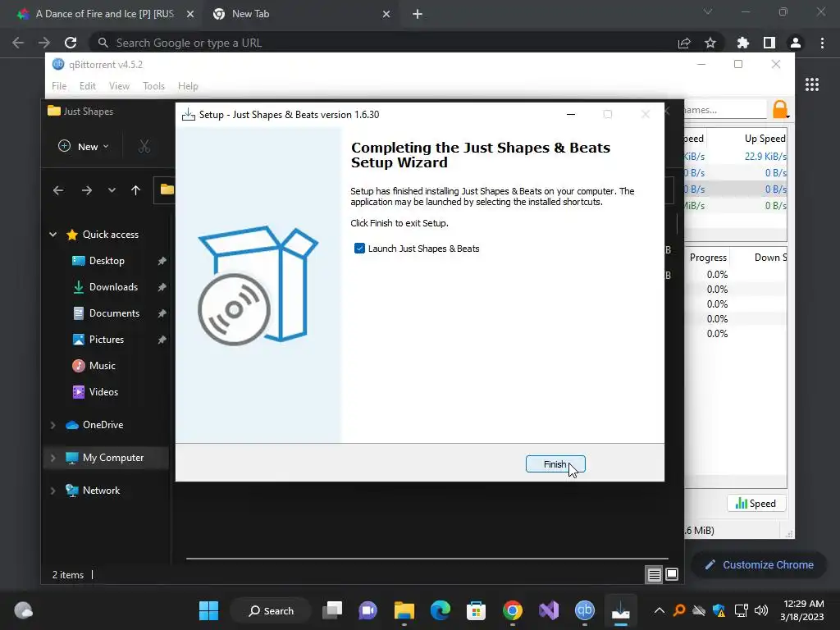Viewport: 840px width, 630px height.
Task: Open qBittorrent from taskbar
Action: (x=584, y=610)
